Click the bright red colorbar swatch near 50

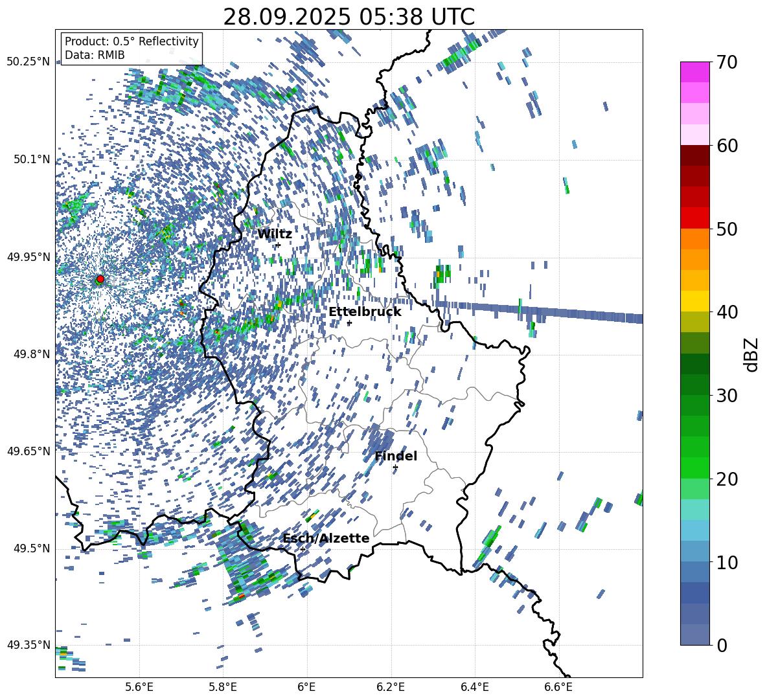click(694, 218)
